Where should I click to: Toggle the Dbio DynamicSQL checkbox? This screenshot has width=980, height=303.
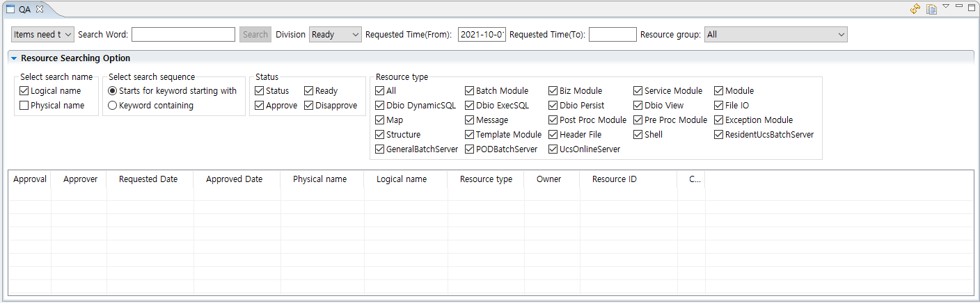coord(380,106)
